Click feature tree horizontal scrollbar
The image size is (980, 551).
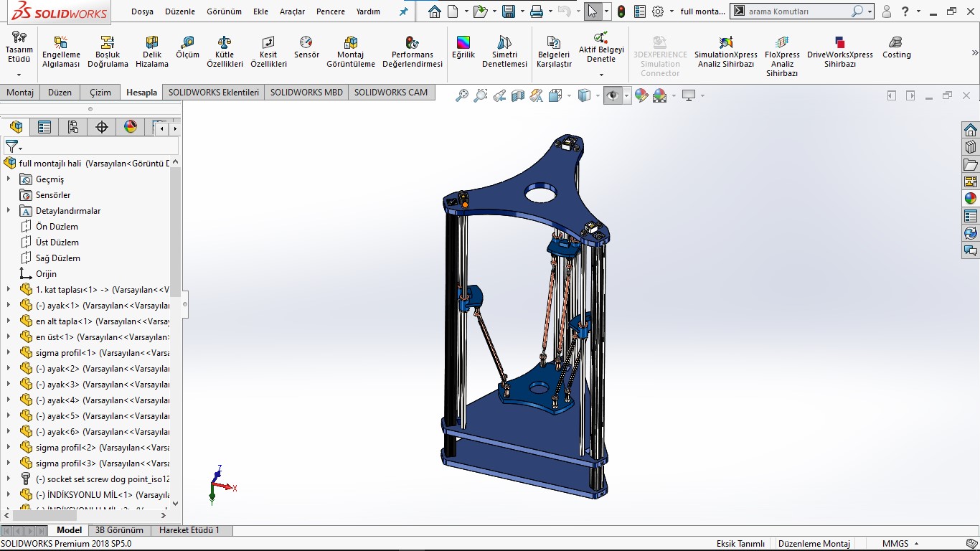click(45, 515)
